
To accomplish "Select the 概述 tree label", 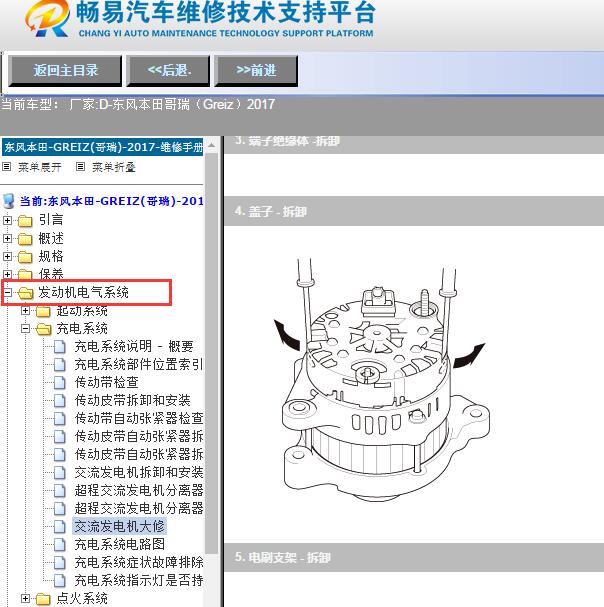I will [51, 238].
